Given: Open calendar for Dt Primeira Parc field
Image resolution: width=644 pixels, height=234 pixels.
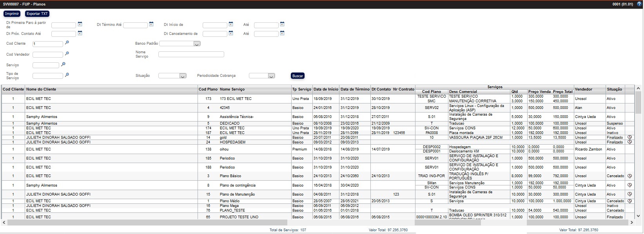Looking at the screenshot, I should tap(80, 24).
